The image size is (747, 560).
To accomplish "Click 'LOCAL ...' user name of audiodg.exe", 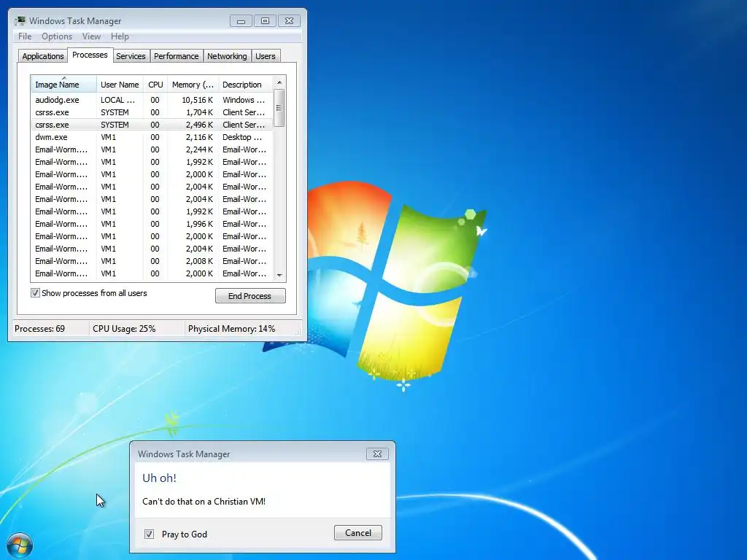I will click(117, 100).
